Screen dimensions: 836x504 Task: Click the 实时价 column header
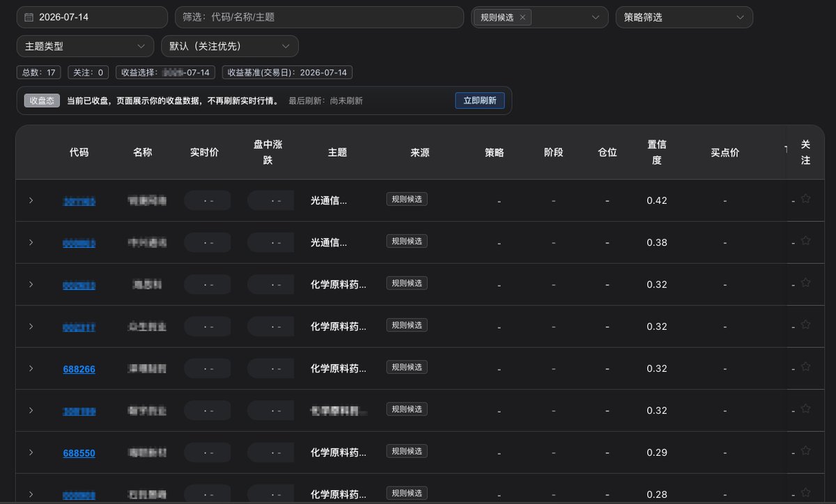(204, 152)
